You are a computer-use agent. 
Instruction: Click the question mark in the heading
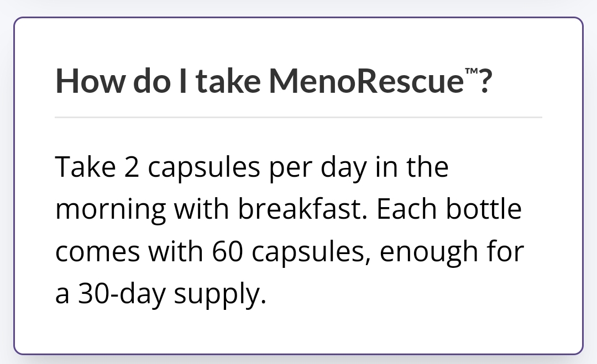[x=485, y=81]
